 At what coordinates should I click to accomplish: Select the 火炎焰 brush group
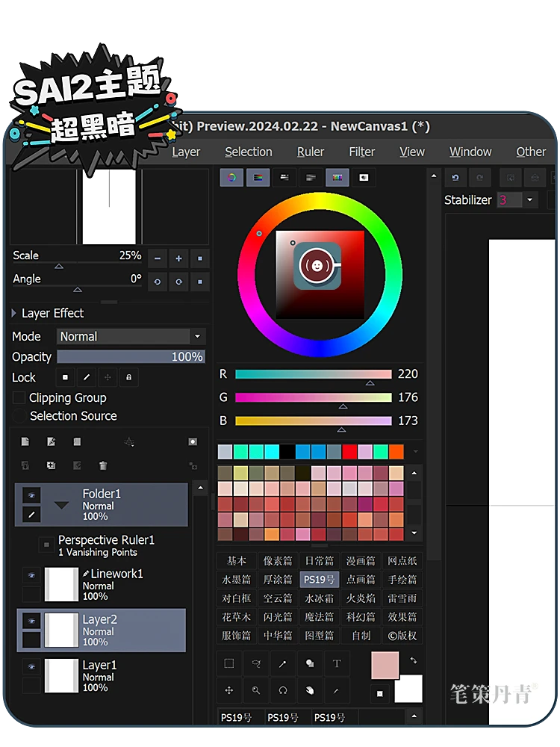361,598
